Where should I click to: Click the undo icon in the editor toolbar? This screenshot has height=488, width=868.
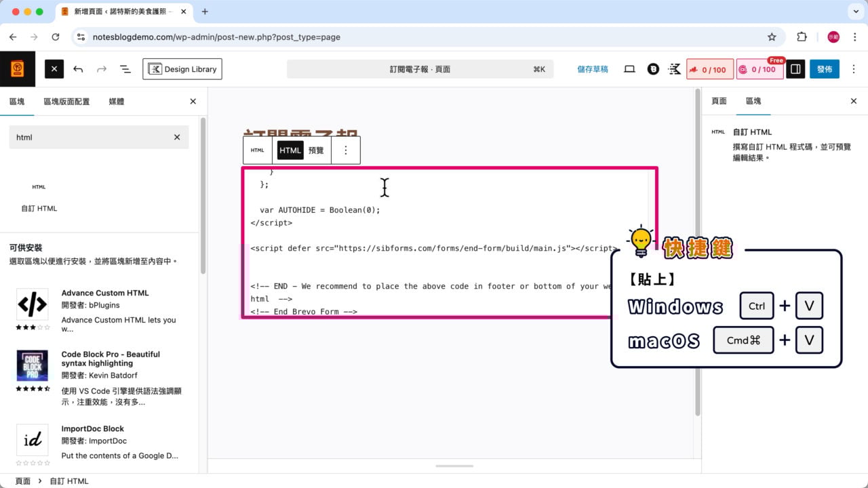point(77,68)
